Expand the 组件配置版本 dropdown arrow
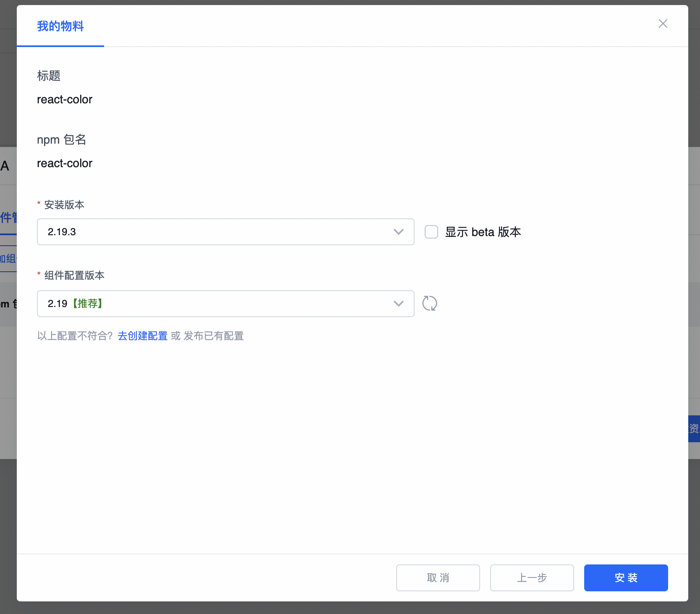Image resolution: width=700 pixels, height=614 pixels. coord(398,304)
